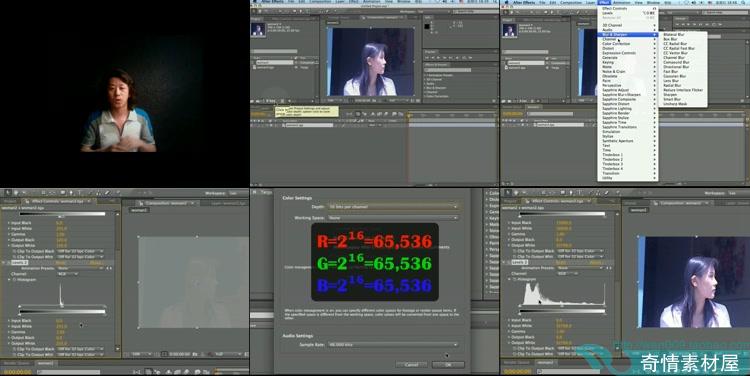This screenshot has width=750, height=376.
Task: Open the Sample Rate dropdown under Audio Settings
Action: [x=392, y=344]
